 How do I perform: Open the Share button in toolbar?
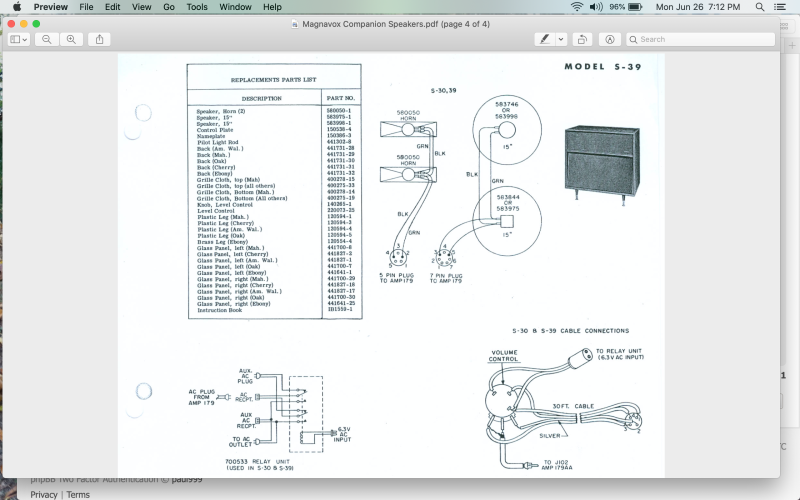[x=99, y=39]
